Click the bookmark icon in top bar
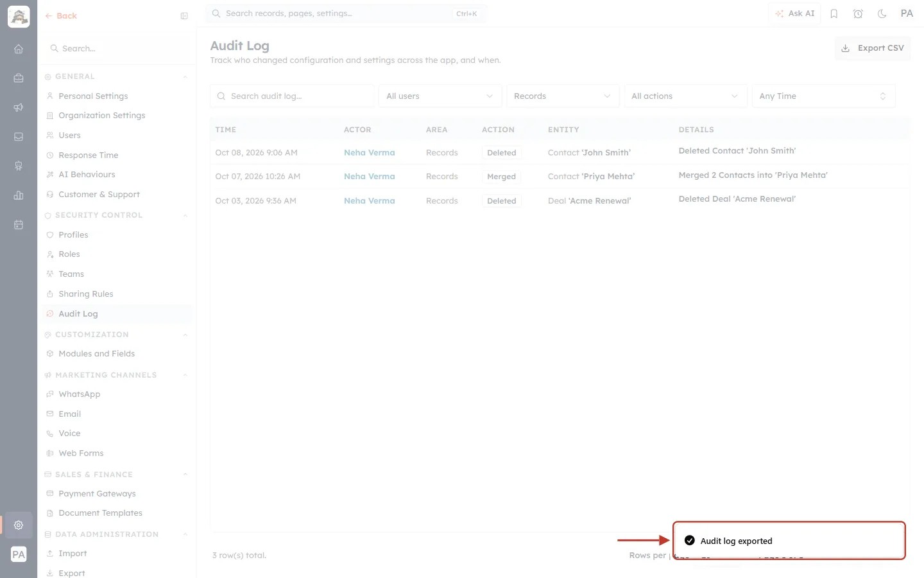 [x=834, y=13]
